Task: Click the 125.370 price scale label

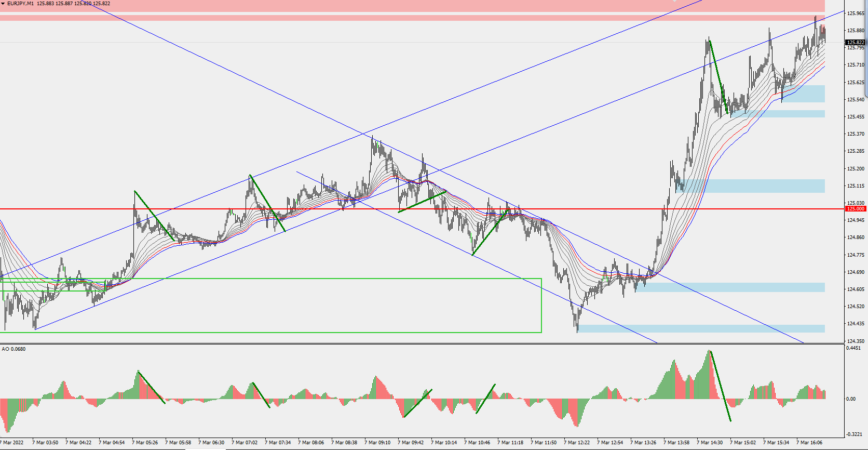Action: pos(856,134)
